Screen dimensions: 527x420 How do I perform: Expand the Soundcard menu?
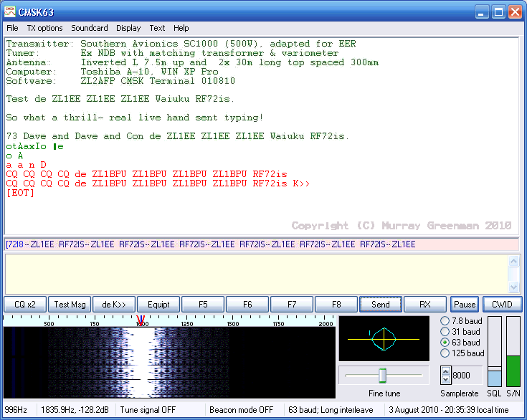pos(90,28)
